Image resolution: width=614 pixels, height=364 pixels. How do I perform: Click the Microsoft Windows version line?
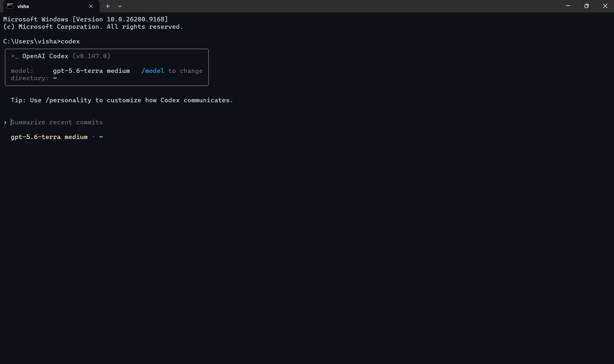pos(86,19)
